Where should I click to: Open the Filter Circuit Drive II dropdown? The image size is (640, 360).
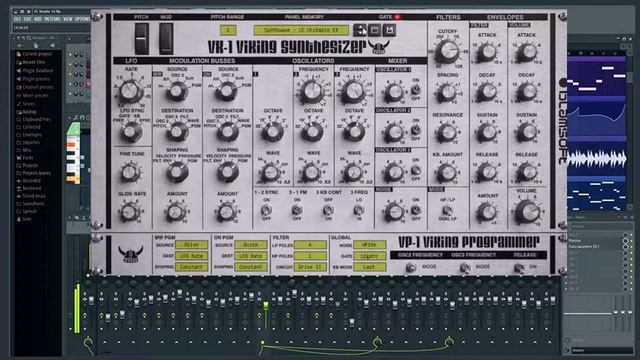310,267
